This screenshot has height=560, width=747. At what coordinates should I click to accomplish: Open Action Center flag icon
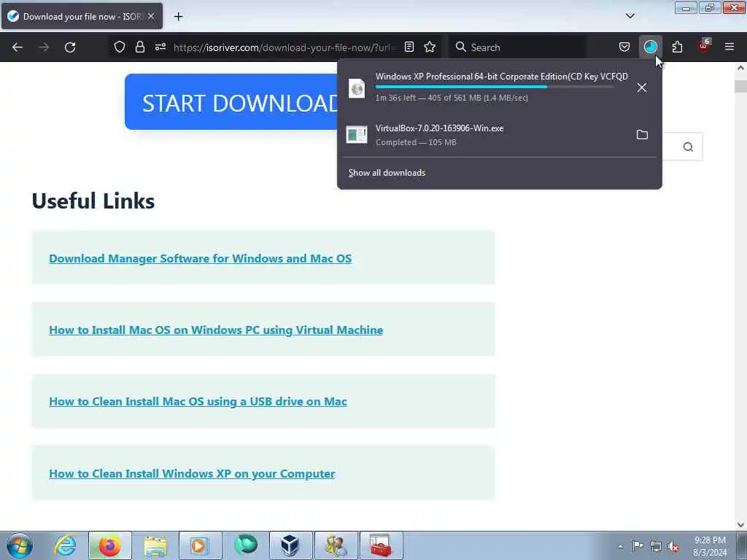tap(638, 545)
